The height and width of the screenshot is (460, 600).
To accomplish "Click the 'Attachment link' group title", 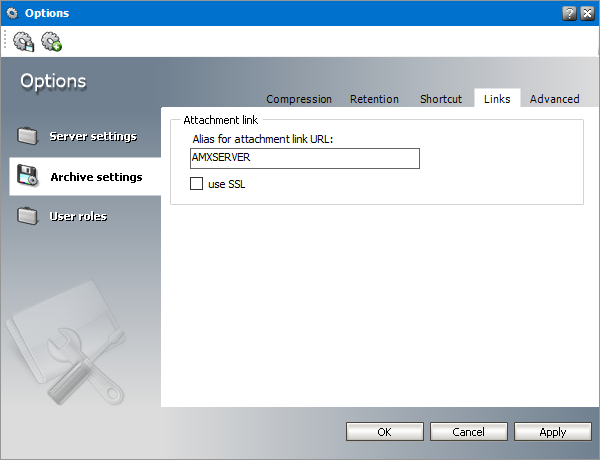I will (220, 120).
